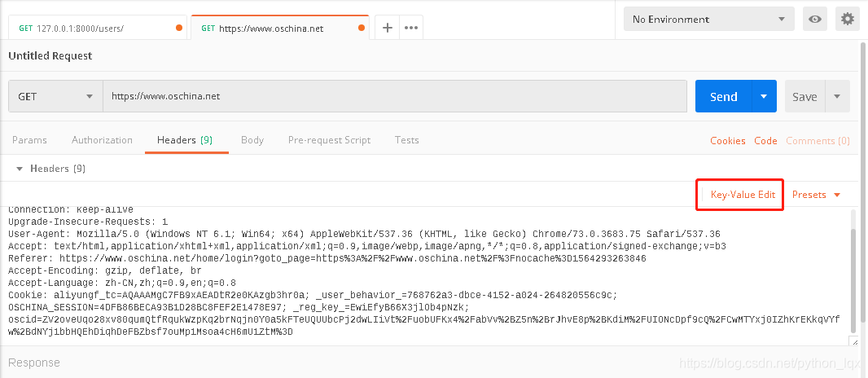This screenshot has width=868, height=378.
Task: Open the GET method dropdown
Action: point(55,96)
